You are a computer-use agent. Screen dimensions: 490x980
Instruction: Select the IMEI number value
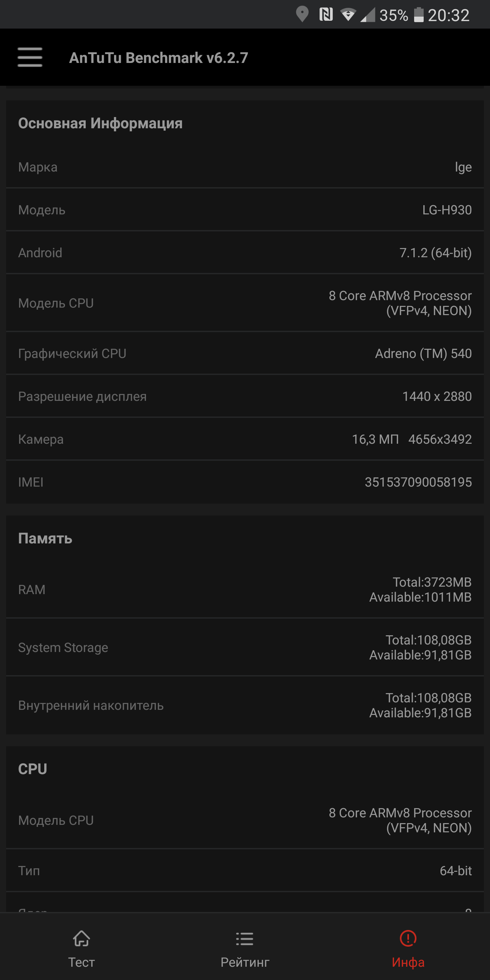pyautogui.click(x=418, y=482)
